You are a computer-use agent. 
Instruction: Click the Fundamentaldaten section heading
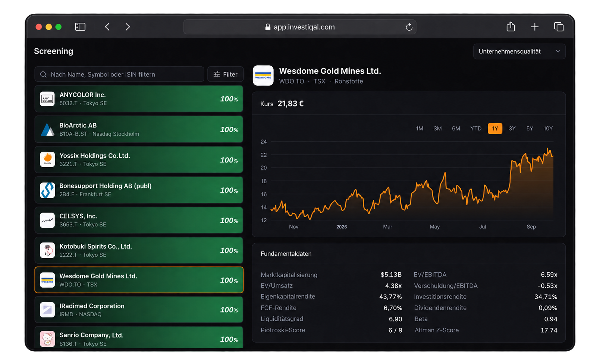point(286,254)
